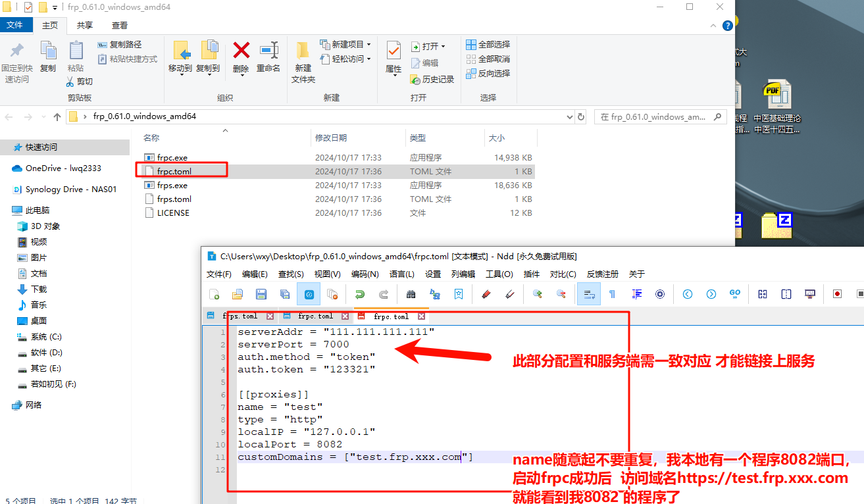Click the red macro record icon
Screen dimensions: 864x504
[x=837, y=294]
